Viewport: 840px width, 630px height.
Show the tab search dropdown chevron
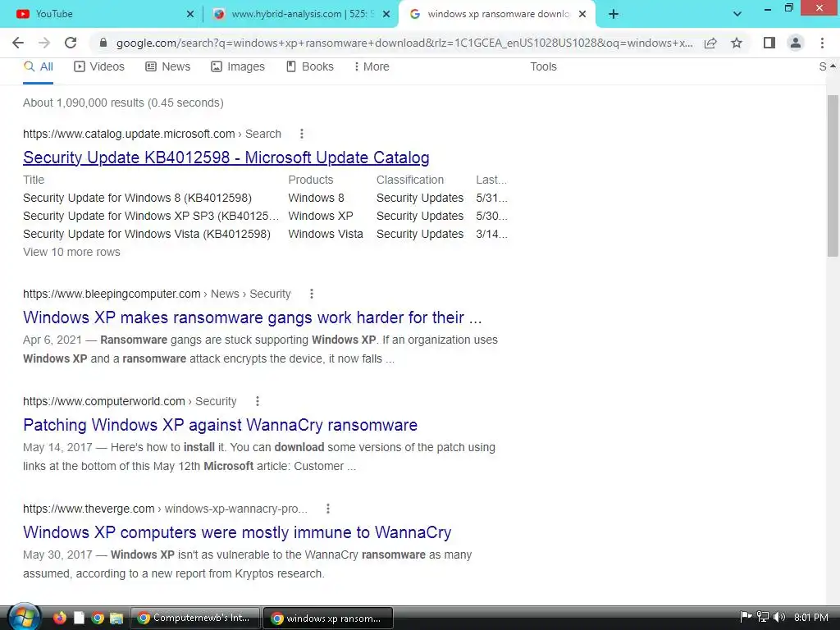pyautogui.click(x=737, y=14)
